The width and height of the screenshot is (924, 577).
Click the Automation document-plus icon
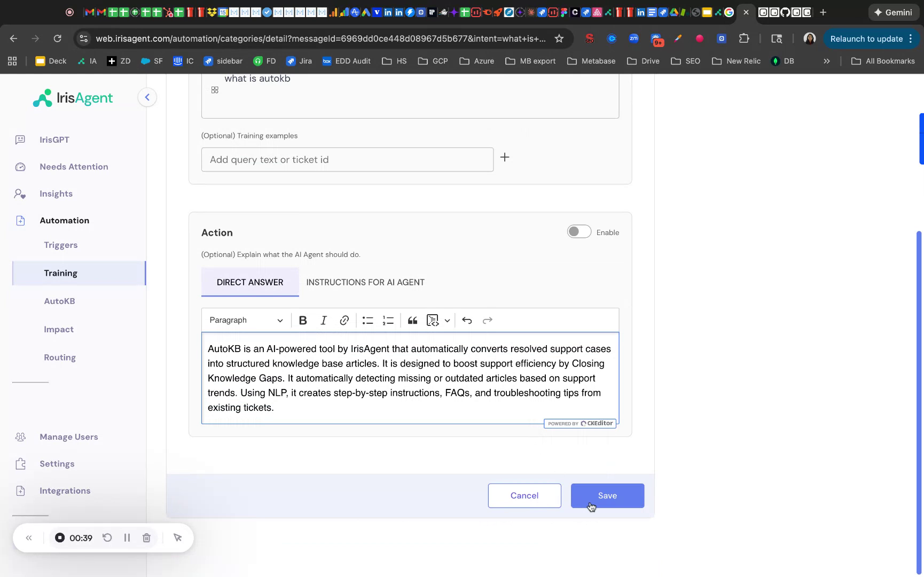click(20, 220)
